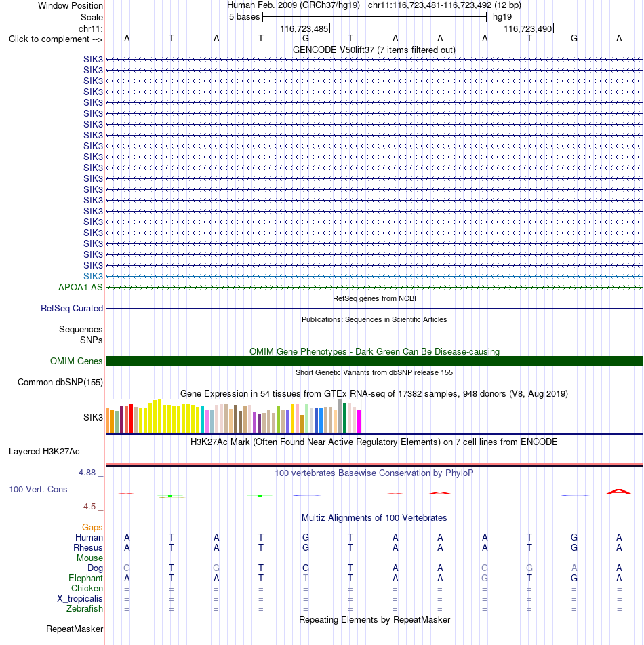Click the chr11: base position label
This screenshot has width=644, height=645.
(90, 28)
